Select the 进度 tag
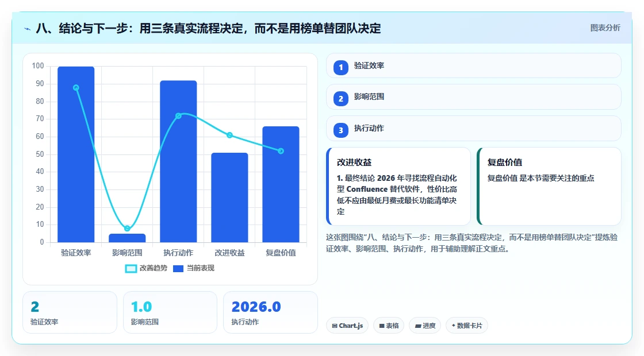 (425, 326)
